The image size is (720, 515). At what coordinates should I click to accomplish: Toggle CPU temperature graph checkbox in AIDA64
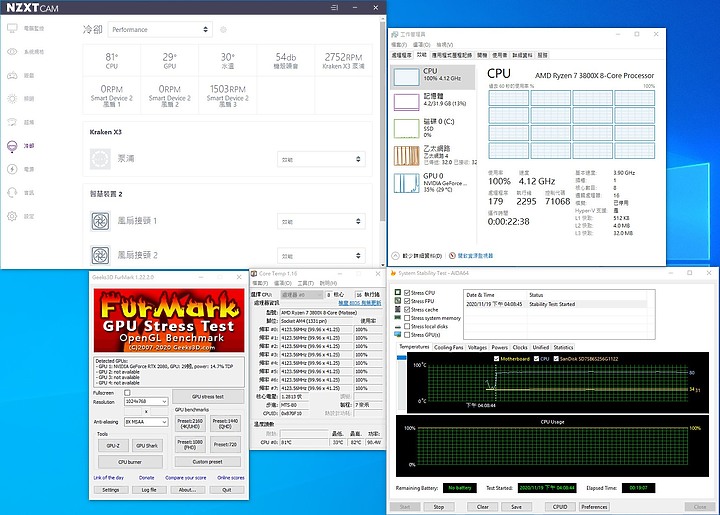tap(536, 358)
